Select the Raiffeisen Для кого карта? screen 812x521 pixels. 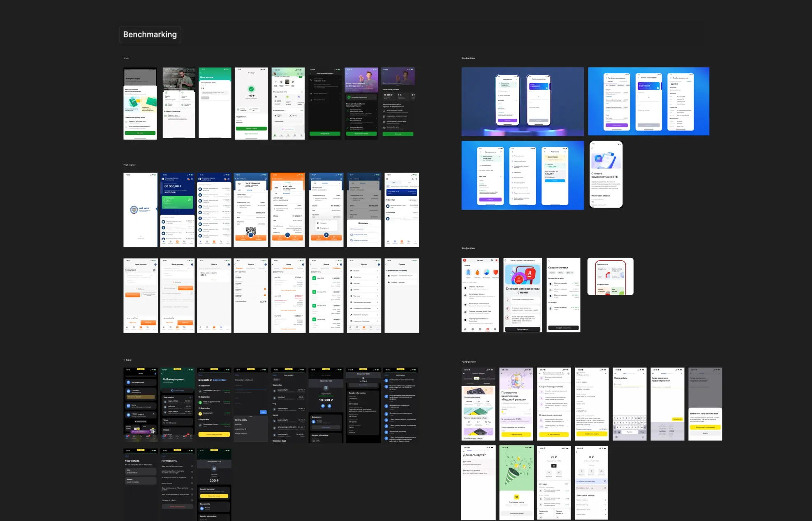pyautogui.click(x=479, y=483)
